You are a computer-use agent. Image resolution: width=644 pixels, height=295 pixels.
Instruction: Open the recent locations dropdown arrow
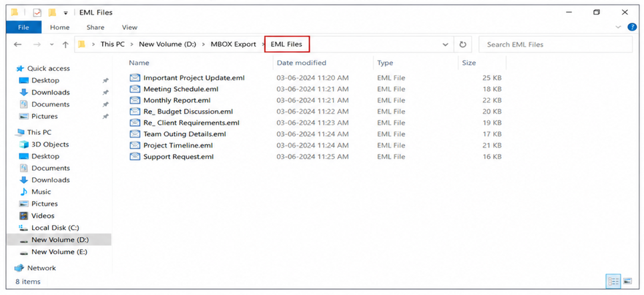[52, 44]
